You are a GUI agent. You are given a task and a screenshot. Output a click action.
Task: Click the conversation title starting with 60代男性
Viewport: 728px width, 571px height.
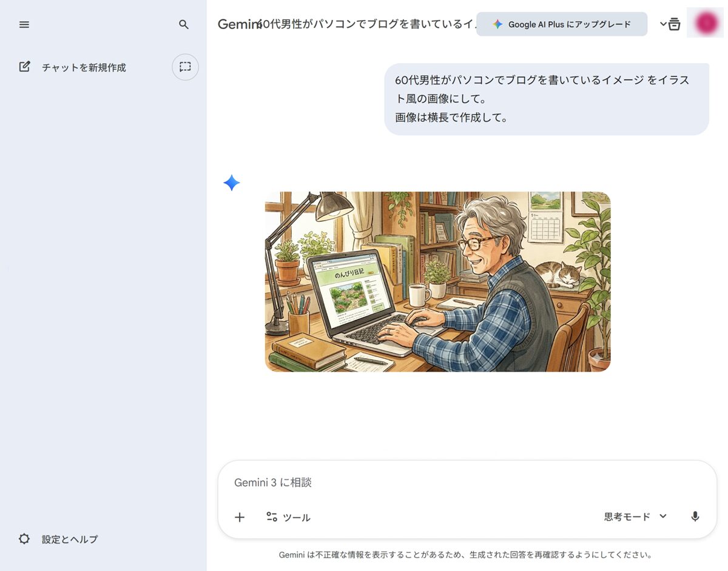tap(364, 24)
